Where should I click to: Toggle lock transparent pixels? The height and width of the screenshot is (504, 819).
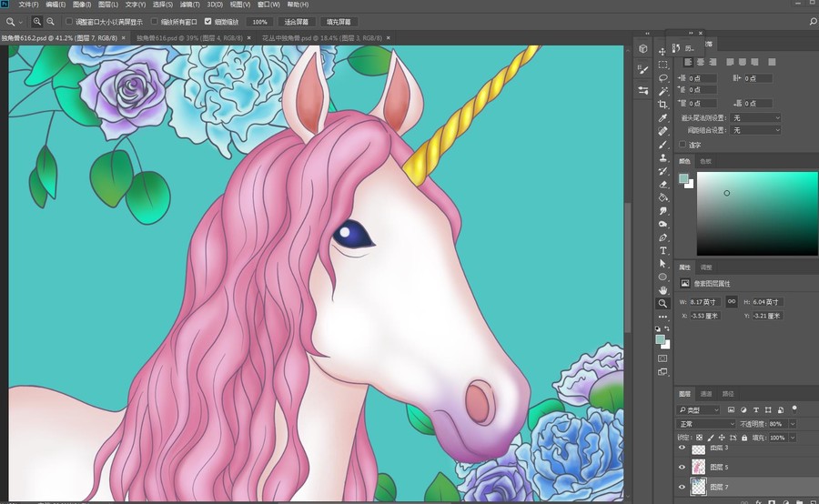tap(700, 438)
